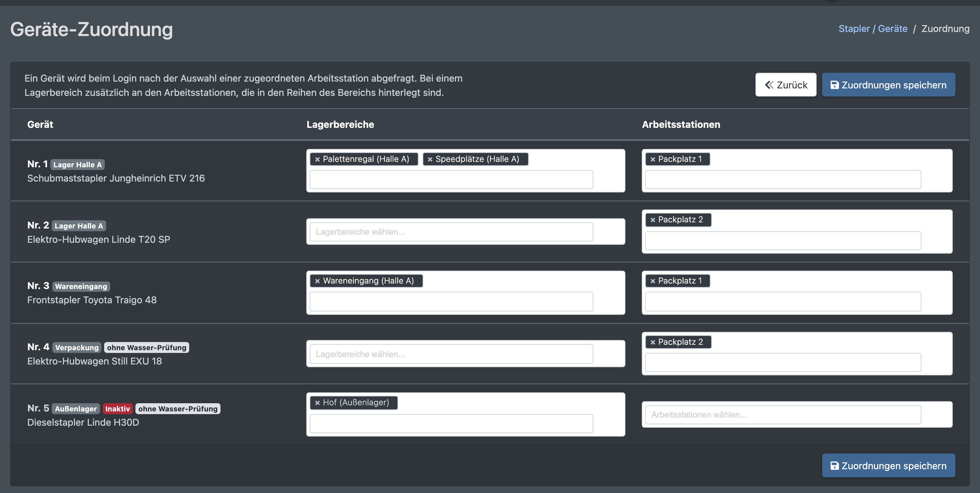
Task: Click the Lagerbereiche column header
Action: click(x=340, y=124)
